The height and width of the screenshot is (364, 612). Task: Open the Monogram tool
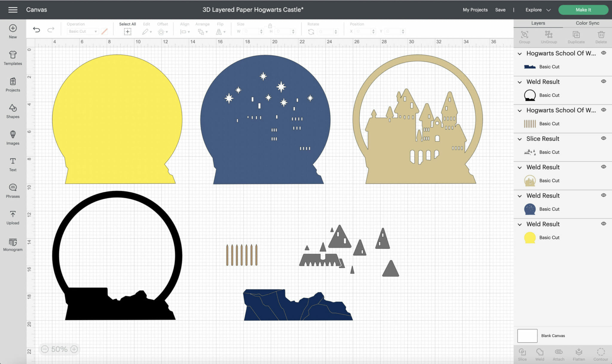click(13, 242)
